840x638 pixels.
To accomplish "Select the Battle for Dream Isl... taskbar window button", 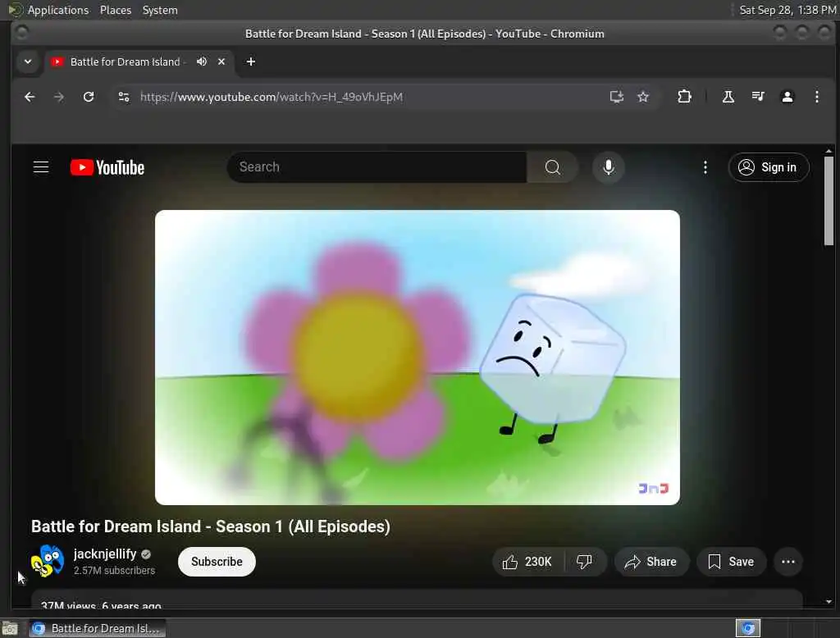I will (x=97, y=628).
